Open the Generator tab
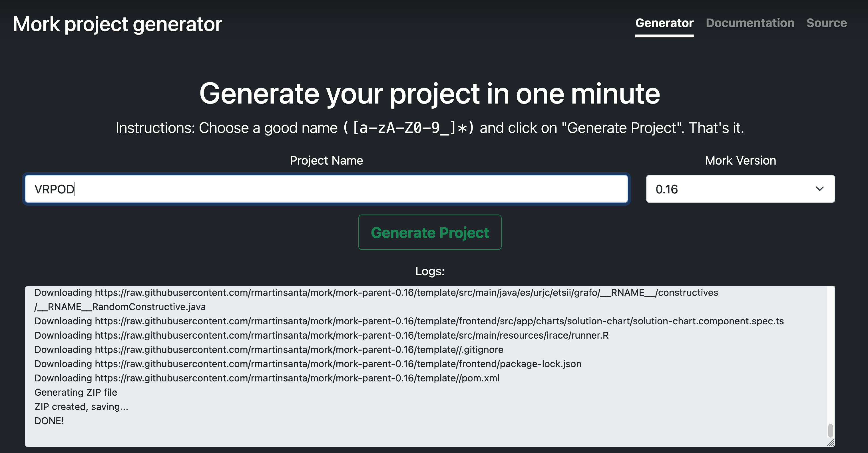This screenshot has width=868, height=453. point(664,23)
